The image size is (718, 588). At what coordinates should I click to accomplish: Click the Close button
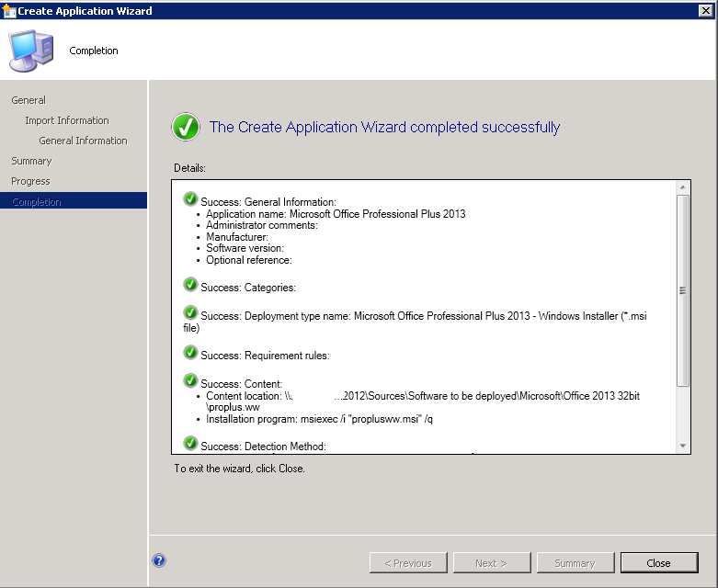(x=659, y=563)
